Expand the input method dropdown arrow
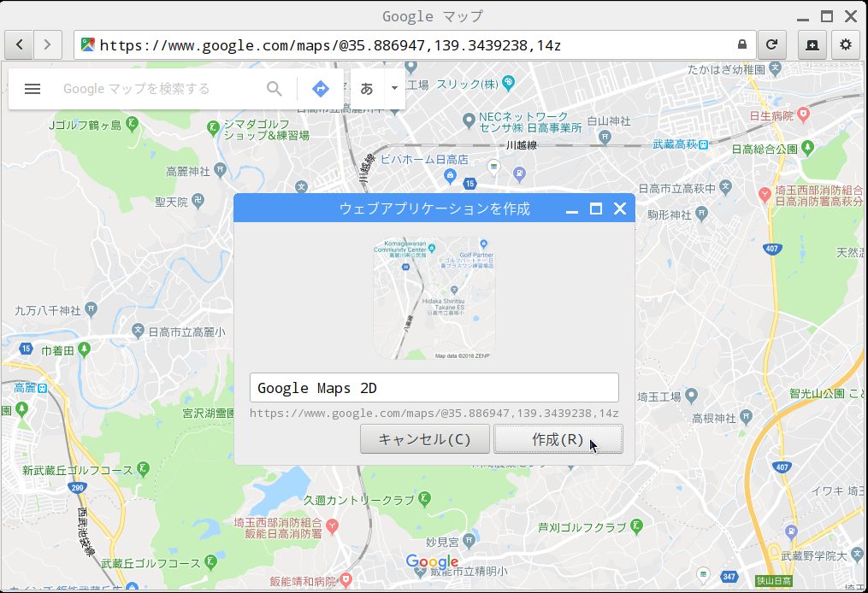 pyautogui.click(x=394, y=89)
